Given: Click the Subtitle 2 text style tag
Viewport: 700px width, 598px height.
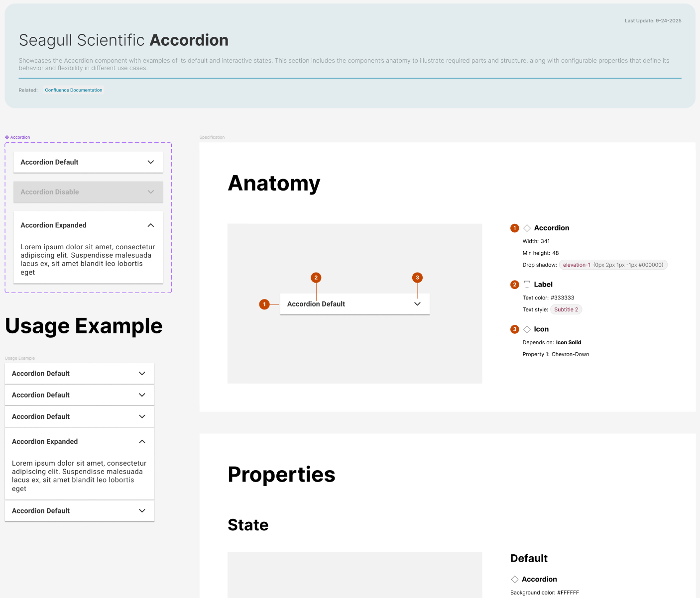Looking at the screenshot, I should [566, 309].
